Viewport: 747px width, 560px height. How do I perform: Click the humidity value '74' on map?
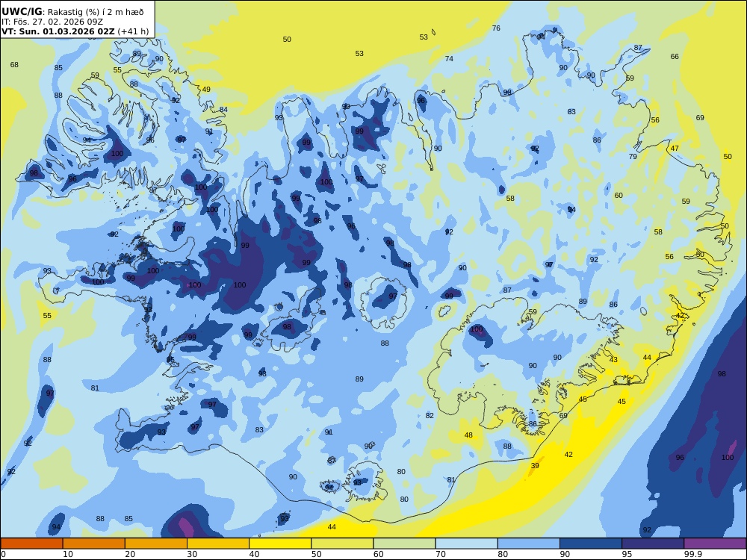point(449,58)
